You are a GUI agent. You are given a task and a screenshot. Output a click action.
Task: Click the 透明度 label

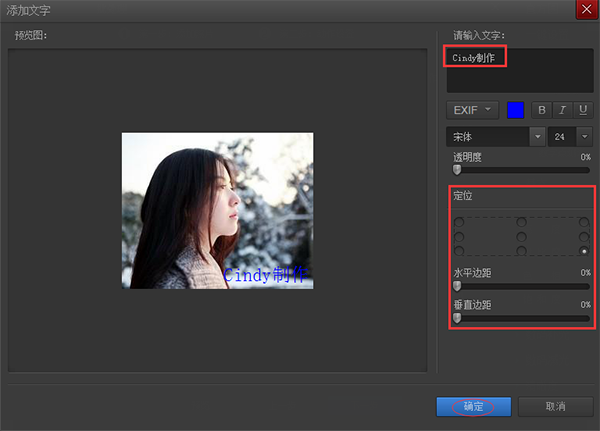pyautogui.click(x=467, y=157)
